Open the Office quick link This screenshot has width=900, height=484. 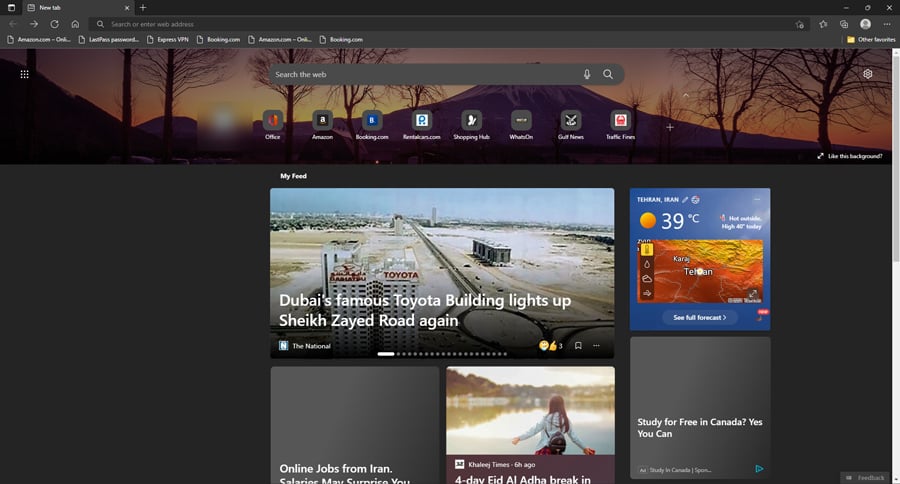pyautogui.click(x=273, y=125)
